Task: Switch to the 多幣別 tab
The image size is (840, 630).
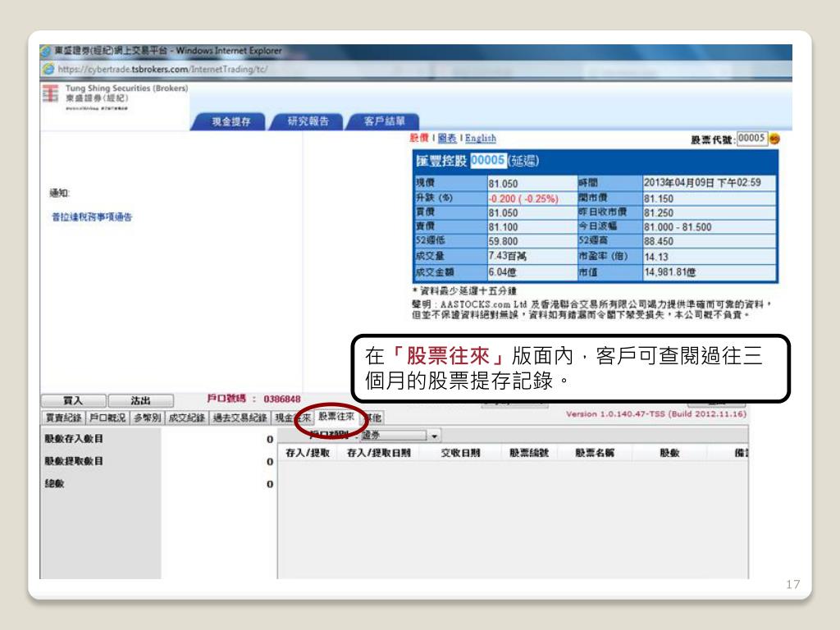Action: pyautogui.click(x=148, y=418)
